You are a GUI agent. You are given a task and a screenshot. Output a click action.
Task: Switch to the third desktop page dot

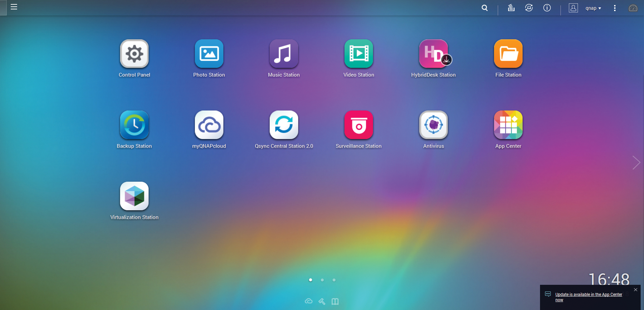(x=334, y=280)
